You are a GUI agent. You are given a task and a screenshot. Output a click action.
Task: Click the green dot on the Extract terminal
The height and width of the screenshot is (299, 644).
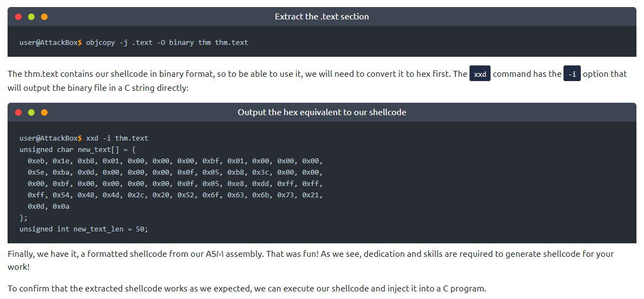[31, 17]
